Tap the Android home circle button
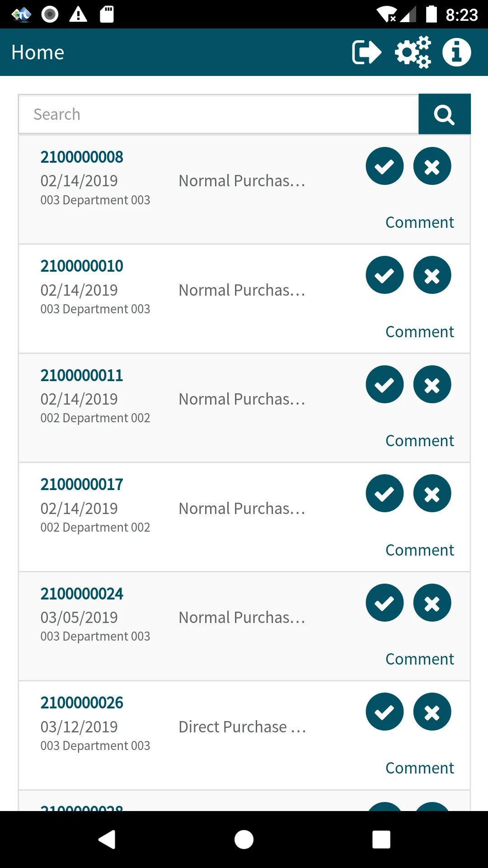This screenshot has height=868, width=488. 244,840
